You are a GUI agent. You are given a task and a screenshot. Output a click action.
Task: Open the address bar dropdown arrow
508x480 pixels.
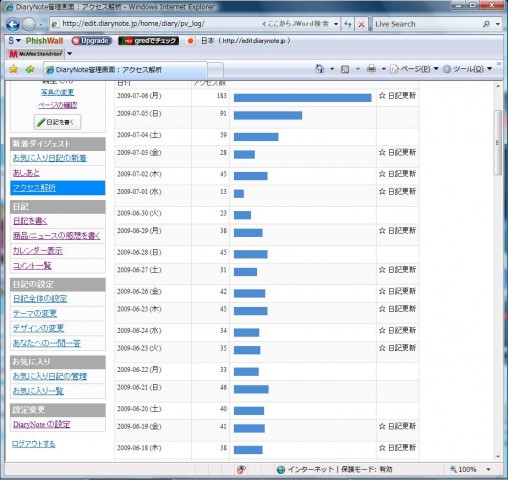[336, 24]
